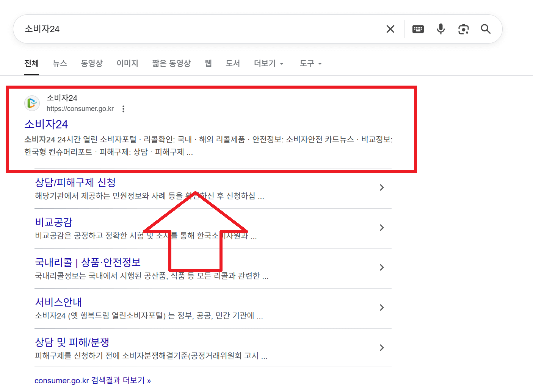Click inside the search input field
Screen dimensions: 533x392
pyautogui.click(x=190, y=29)
